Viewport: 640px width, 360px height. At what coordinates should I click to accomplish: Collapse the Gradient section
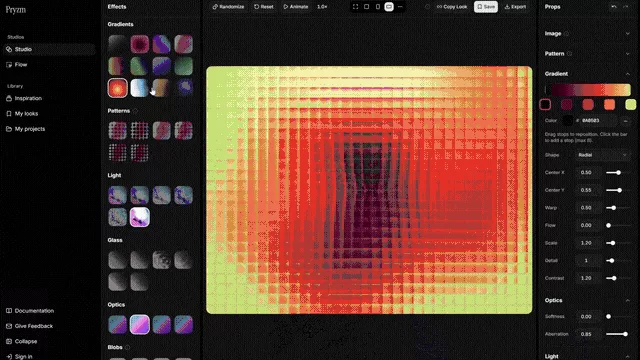coord(627,74)
